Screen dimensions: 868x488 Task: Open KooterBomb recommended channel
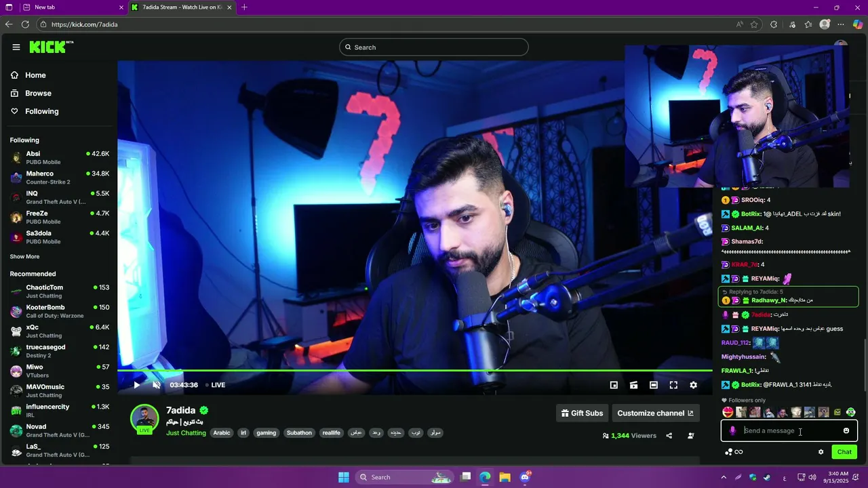(60, 311)
